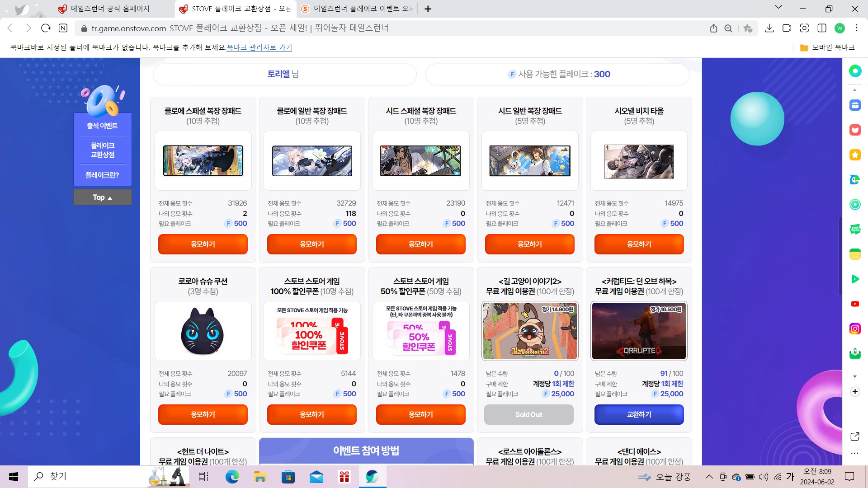Apply for 클로에 일반 복장 장패드
Screen dimensions: 868x488
(x=312, y=244)
